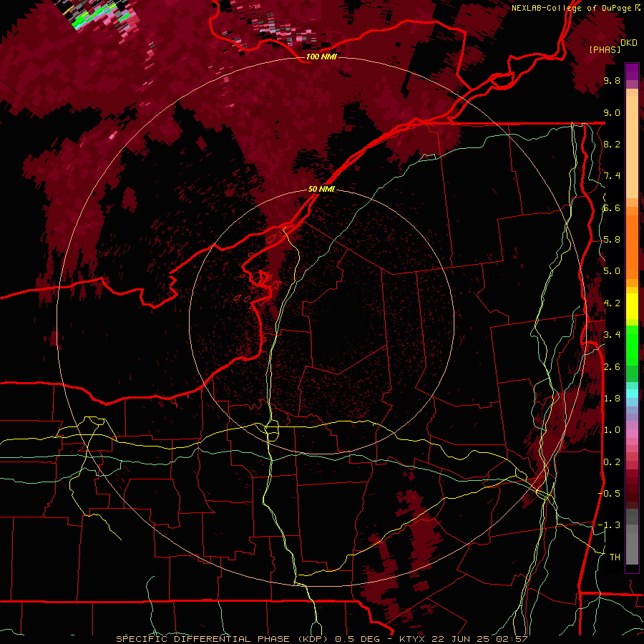Pick the bright green color bar segment
The width and height of the screenshot is (644, 644).
pos(632,345)
